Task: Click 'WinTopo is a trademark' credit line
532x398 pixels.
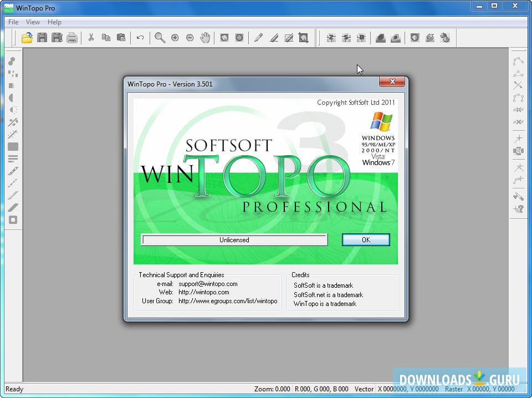Action: click(325, 304)
